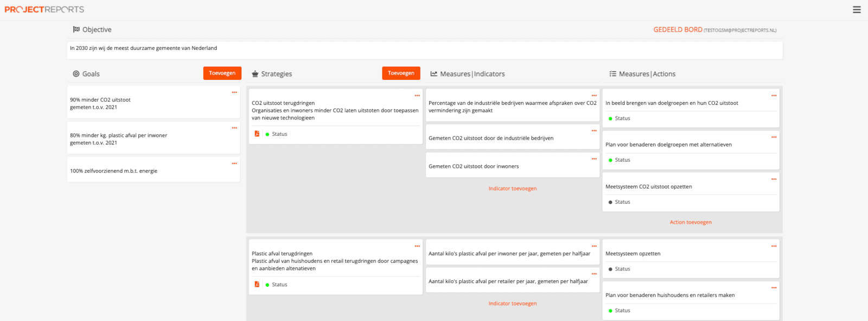Open options for Plan voor benaderen huishoudens action
This screenshot has width=868, height=321.
click(x=774, y=288)
